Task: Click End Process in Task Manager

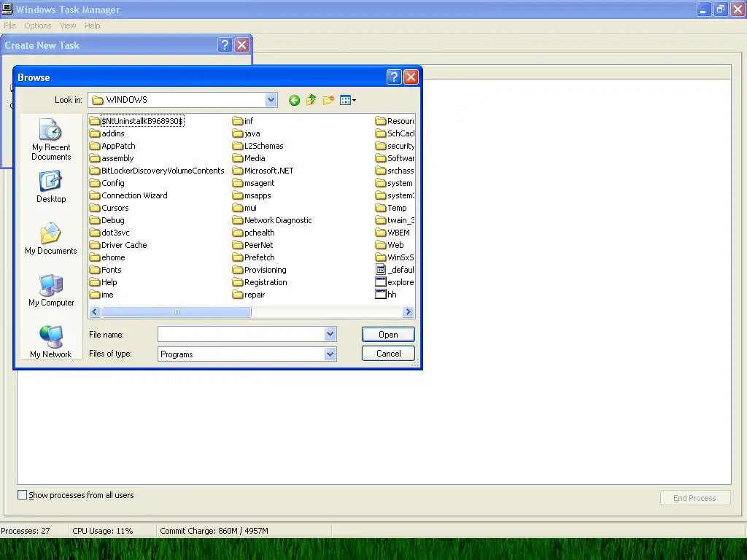Action: pyautogui.click(x=695, y=497)
